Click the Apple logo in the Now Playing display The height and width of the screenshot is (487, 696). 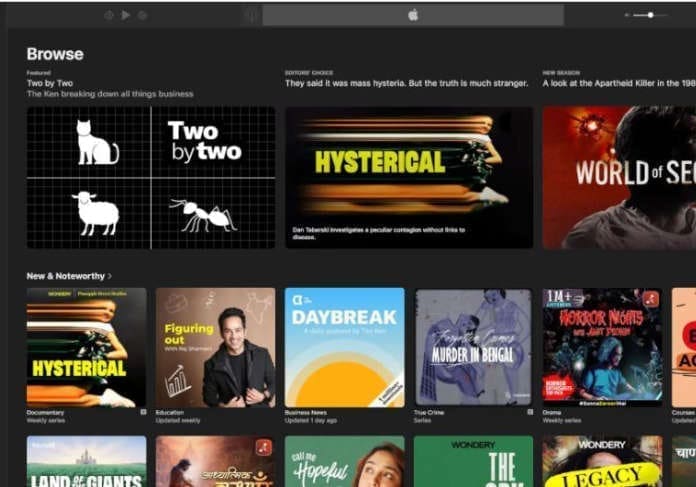click(x=413, y=16)
